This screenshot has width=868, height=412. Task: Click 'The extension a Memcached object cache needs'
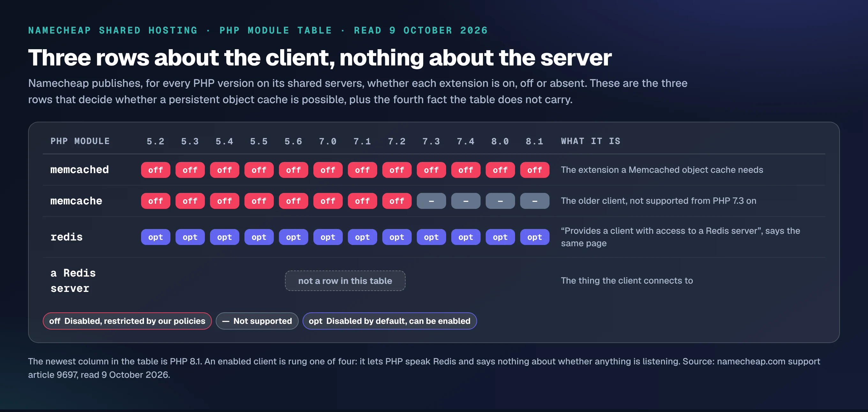[662, 170]
